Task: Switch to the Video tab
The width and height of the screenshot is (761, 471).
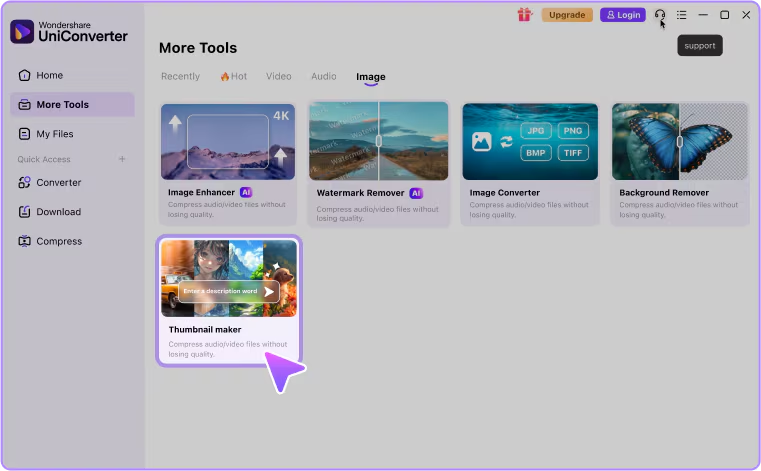Action: point(279,76)
